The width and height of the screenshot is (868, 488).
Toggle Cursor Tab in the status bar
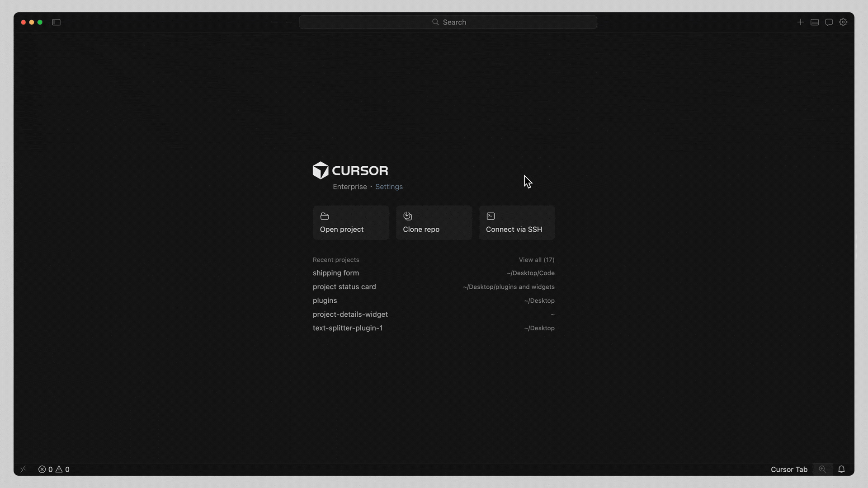point(789,469)
